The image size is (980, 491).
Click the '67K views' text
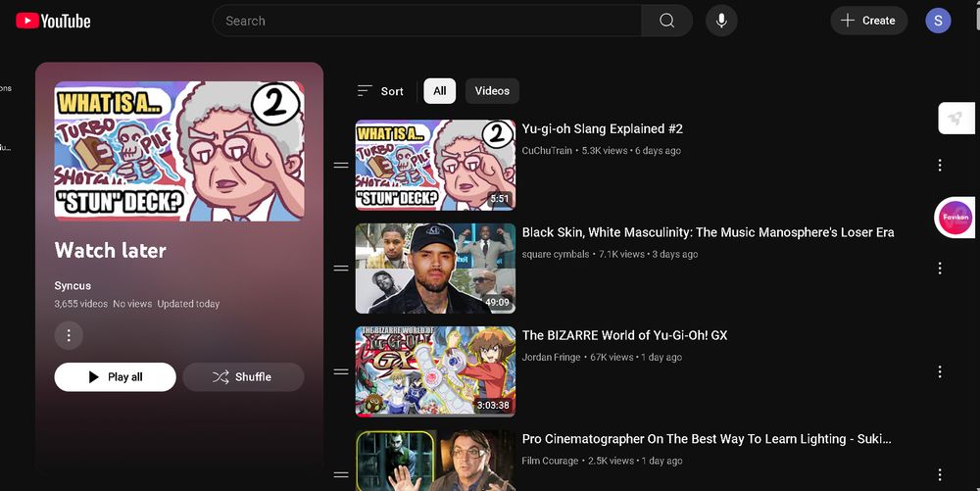(612, 358)
